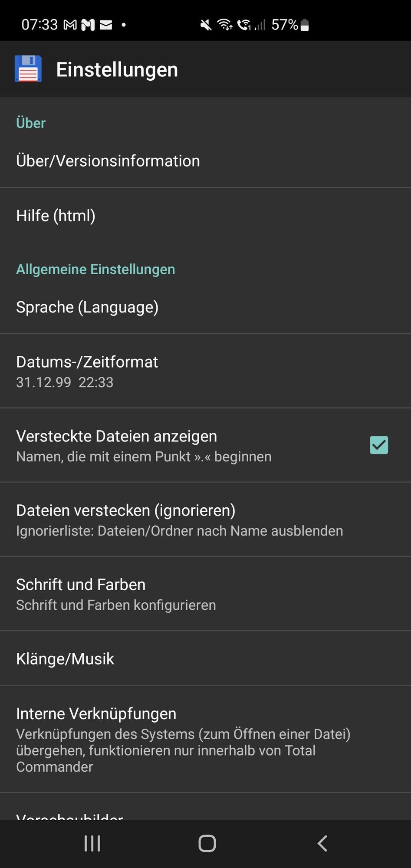The image size is (411, 868).
Task: Tap the Wi-Fi icon in status bar
Action: pyautogui.click(x=225, y=25)
